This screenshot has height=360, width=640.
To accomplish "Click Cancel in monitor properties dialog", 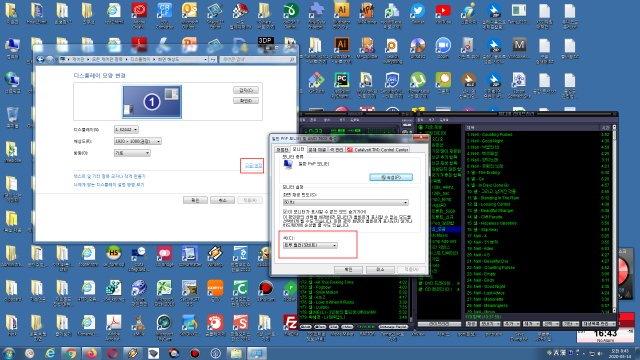I will [x=380, y=269].
